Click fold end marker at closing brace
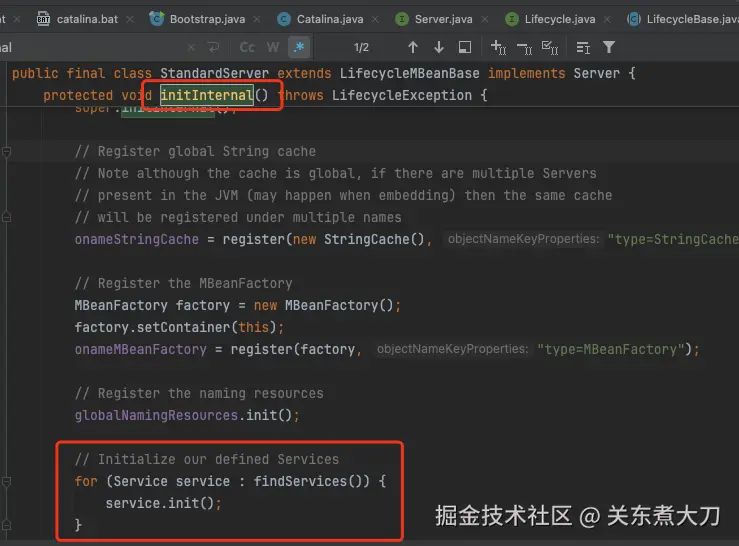The width and height of the screenshot is (739, 546). click(x=6, y=525)
